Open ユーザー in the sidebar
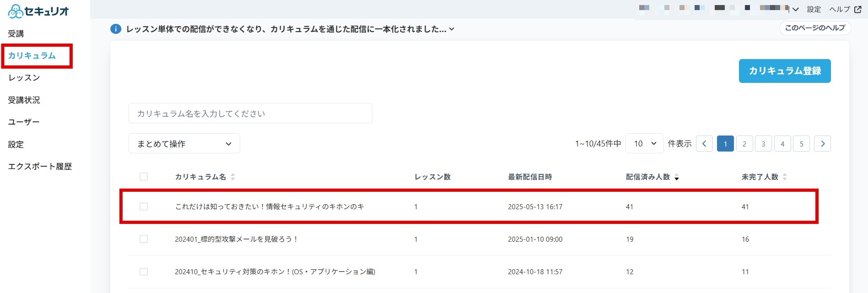 click(x=24, y=122)
